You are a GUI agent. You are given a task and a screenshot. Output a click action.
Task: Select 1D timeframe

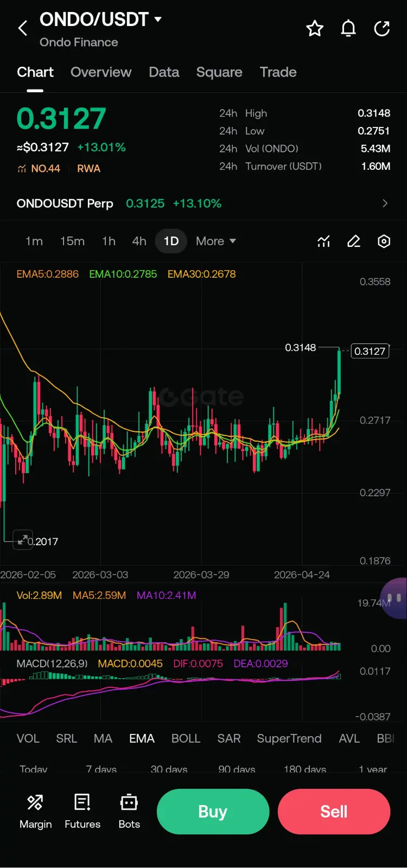171,241
